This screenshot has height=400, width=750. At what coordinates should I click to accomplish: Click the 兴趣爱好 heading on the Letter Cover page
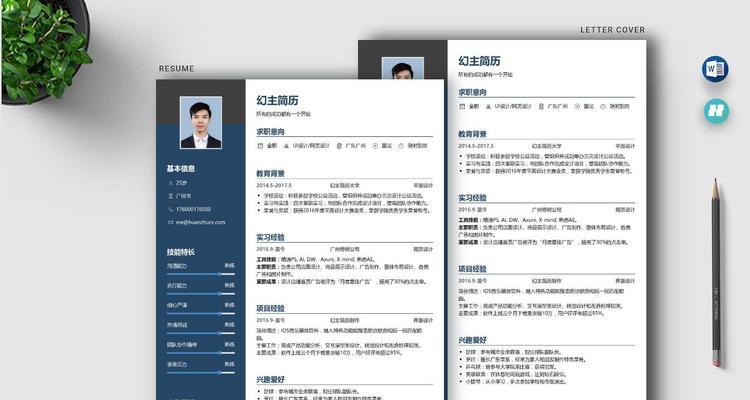[473, 340]
